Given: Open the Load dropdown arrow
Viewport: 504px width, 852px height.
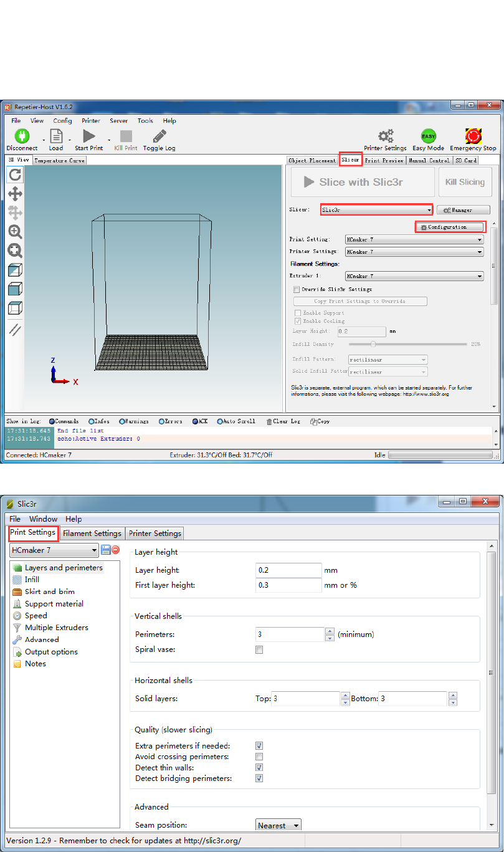Looking at the screenshot, I should 70,139.
